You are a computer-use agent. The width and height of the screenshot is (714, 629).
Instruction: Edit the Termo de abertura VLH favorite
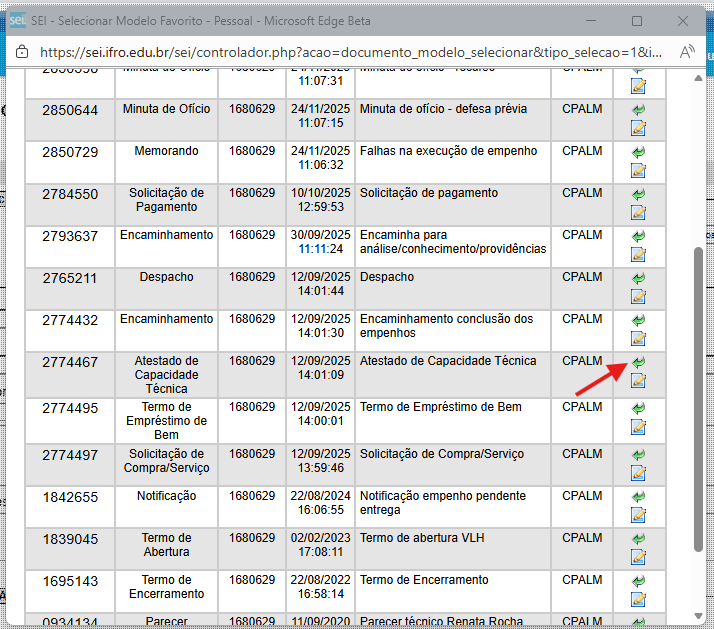(x=638, y=557)
